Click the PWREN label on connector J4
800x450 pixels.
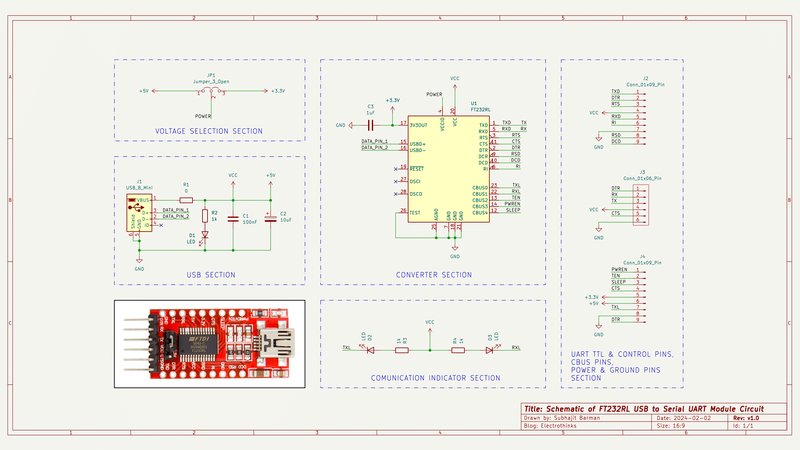point(619,269)
